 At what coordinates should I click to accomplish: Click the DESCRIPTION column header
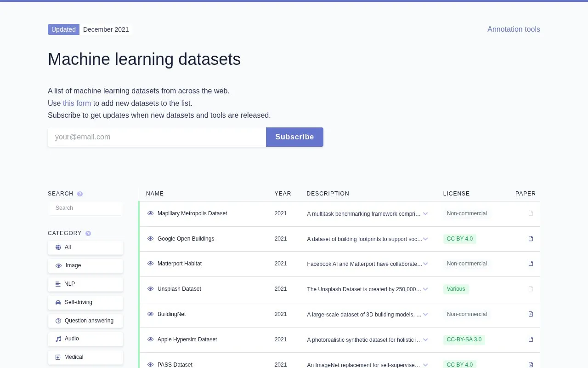(x=328, y=194)
